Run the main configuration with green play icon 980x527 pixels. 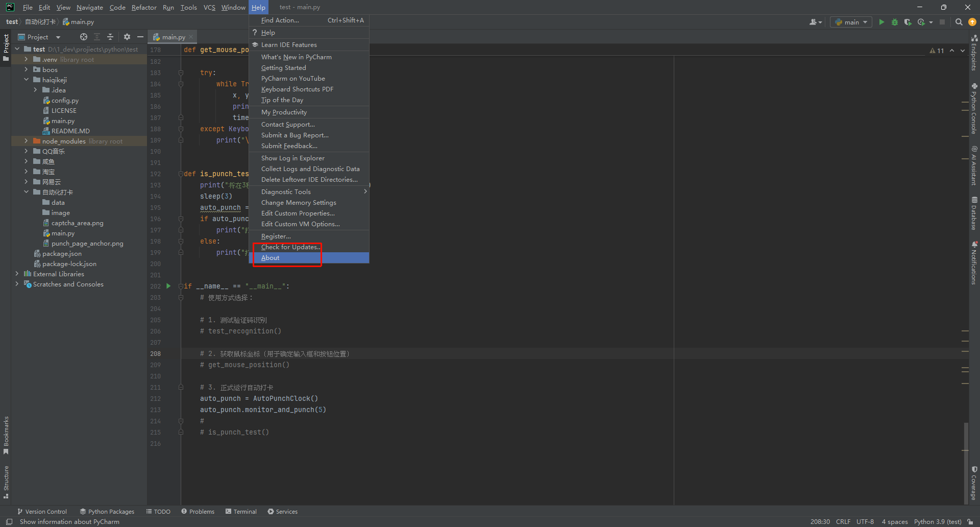coord(881,22)
